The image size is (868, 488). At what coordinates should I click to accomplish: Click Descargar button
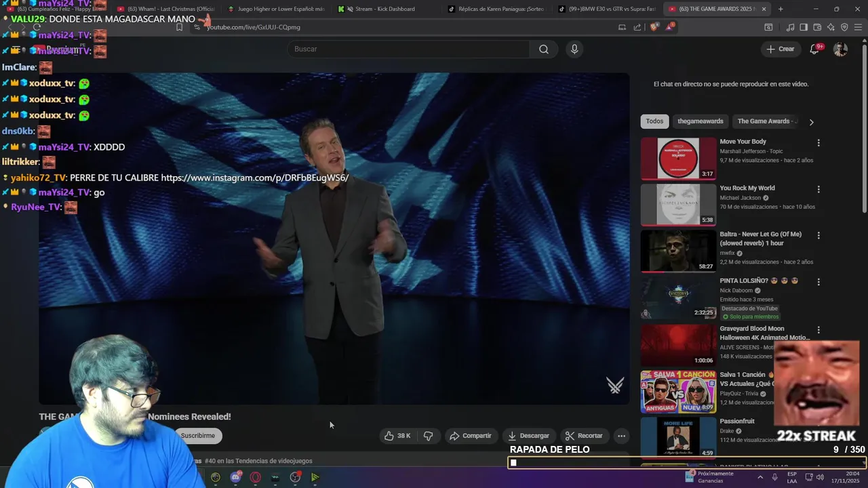528,436
